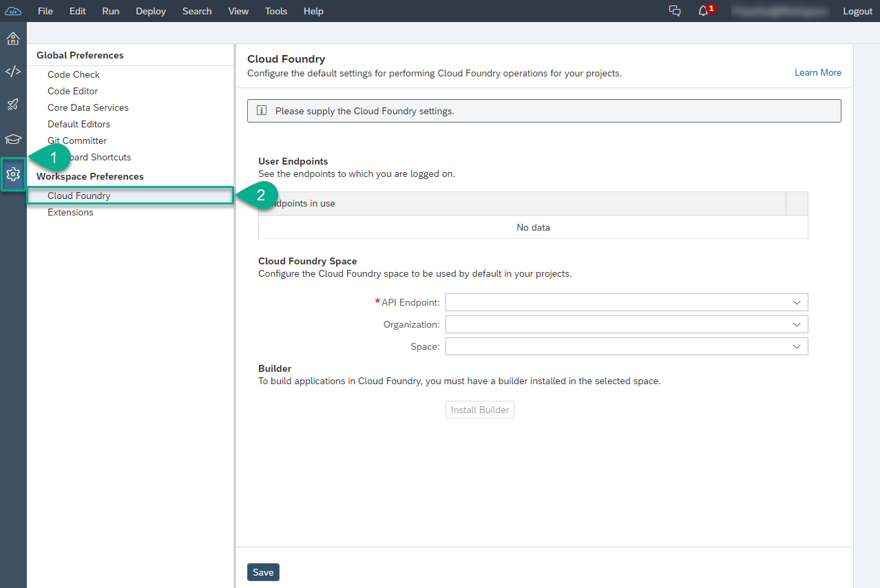Open the Deploy menu
The width and height of the screenshot is (880, 588).
coord(151,11)
